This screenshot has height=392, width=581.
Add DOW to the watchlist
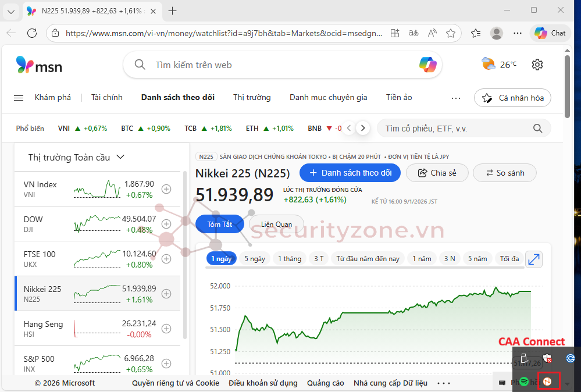point(166,224)
